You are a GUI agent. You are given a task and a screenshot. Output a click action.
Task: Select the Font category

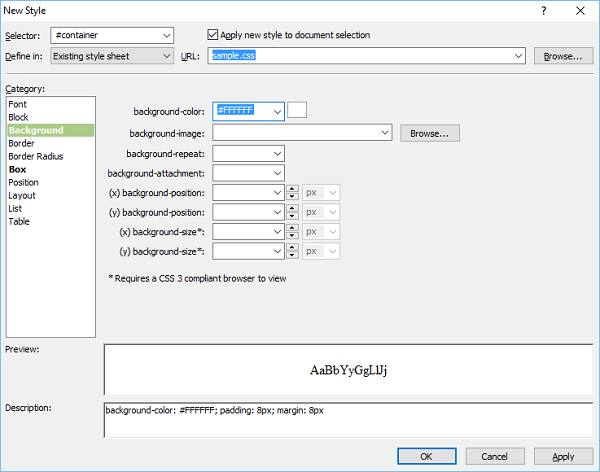pos(17,104)
